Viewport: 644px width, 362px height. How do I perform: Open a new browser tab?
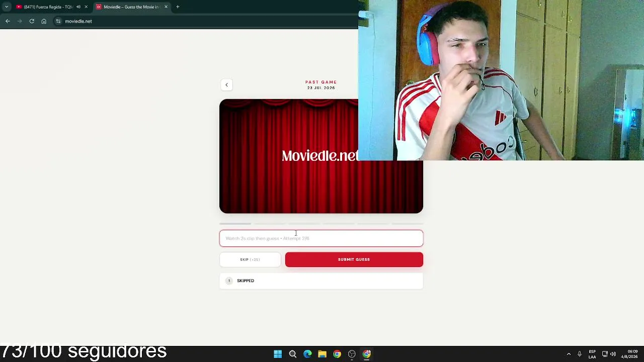(x=178, y=7)
